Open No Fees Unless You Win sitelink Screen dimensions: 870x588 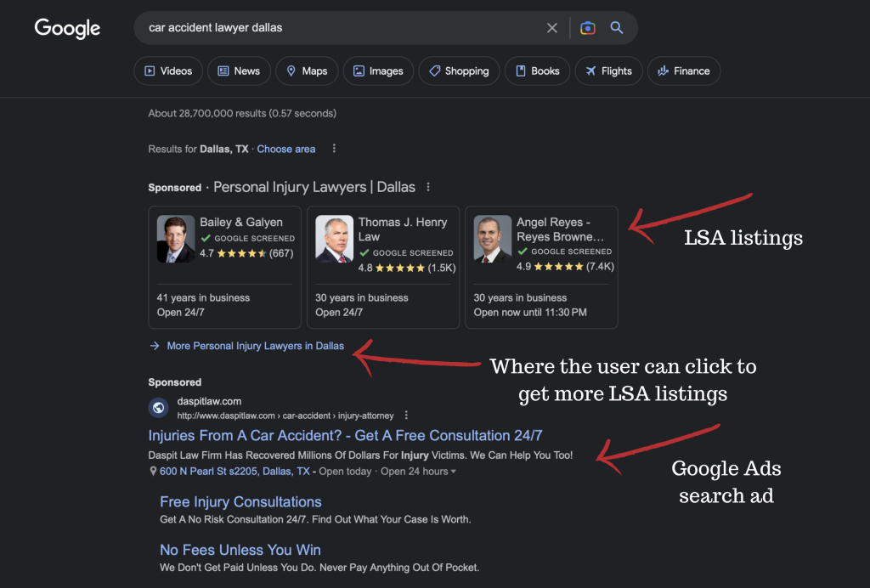click(240, 551)
